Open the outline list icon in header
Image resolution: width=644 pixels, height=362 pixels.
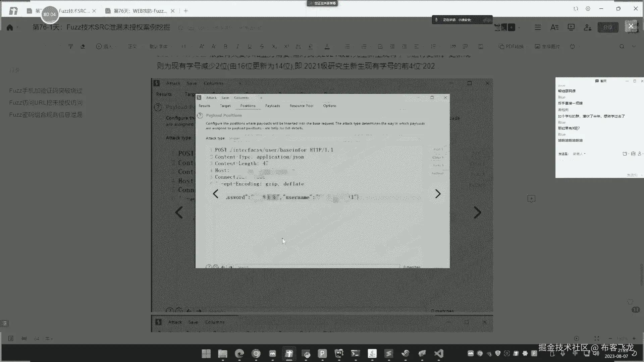click(538, 27)
